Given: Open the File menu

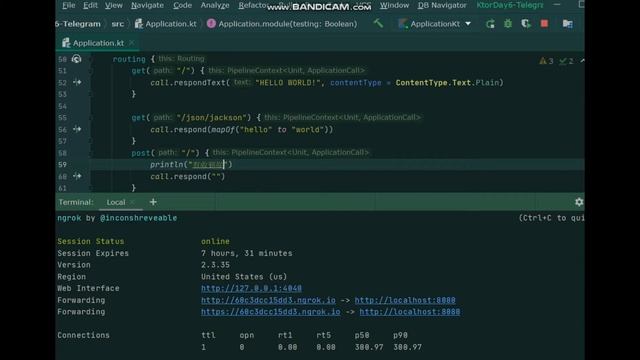Looking at the screenshot, I should point(69,5).
